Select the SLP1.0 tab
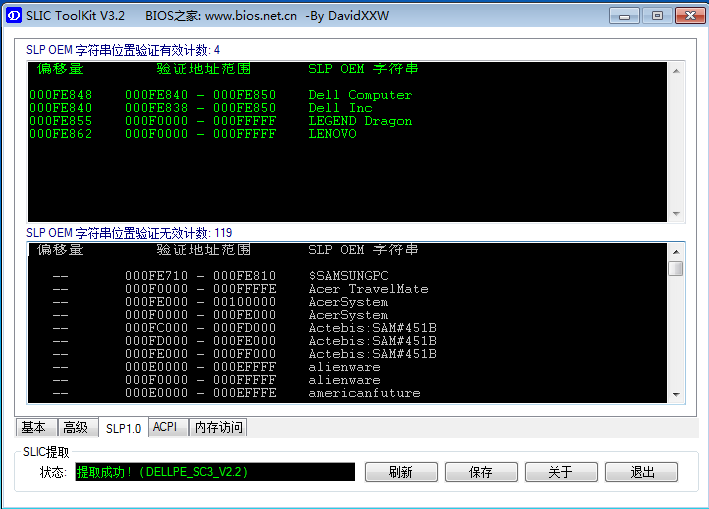 tap(123, 428)
